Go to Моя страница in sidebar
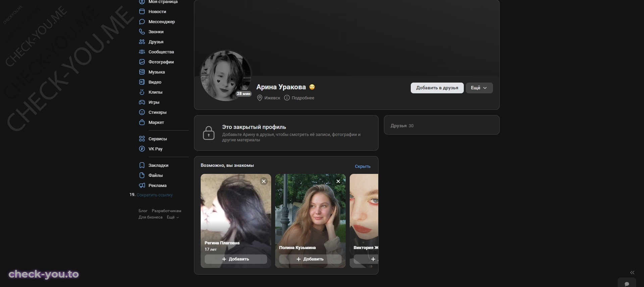Viewport: 644px width, 287px height. (163, 2)
